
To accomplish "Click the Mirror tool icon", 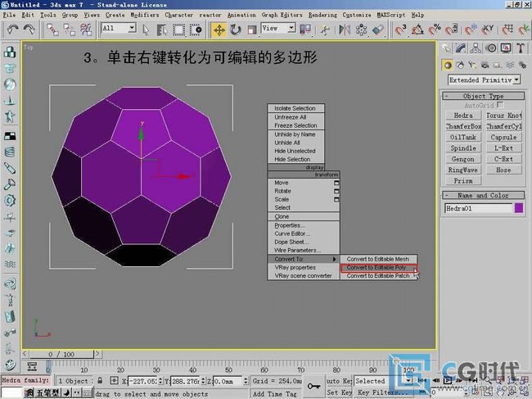I will (x=345, y=29).
